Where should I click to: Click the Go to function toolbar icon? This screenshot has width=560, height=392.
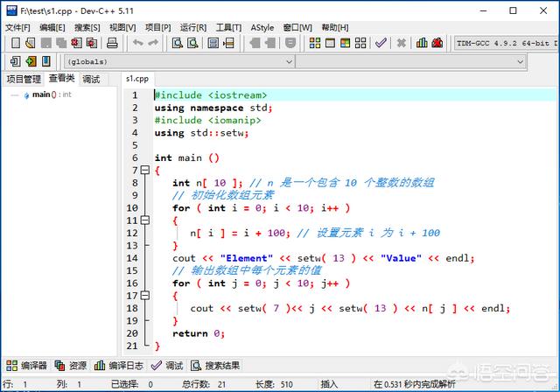213,43
